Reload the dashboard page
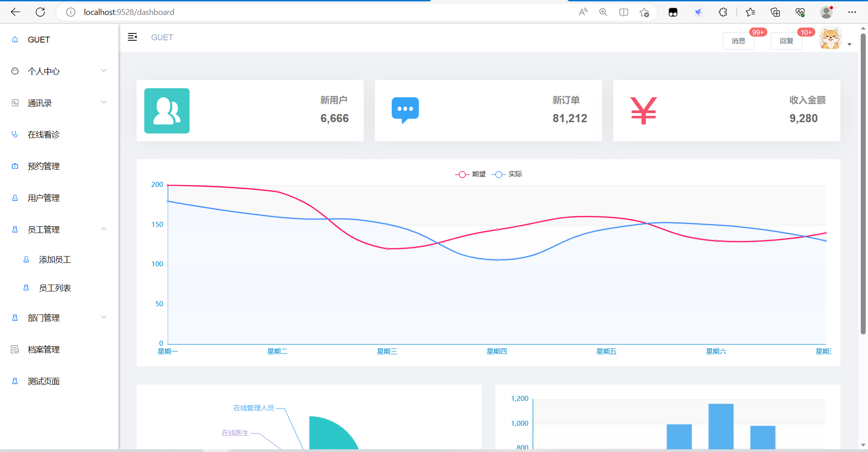The height and width of the screenshot is (452, 868). [40, 12]
